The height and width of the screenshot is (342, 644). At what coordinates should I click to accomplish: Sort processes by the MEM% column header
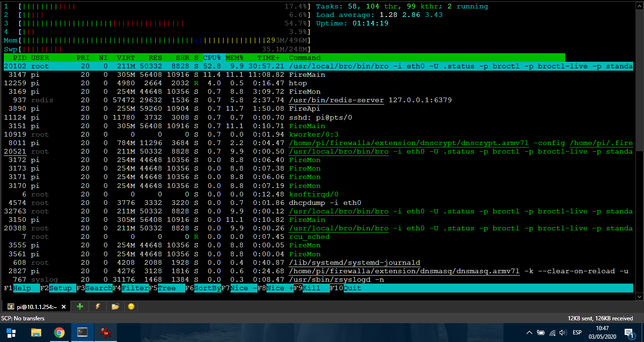[234, 57]
